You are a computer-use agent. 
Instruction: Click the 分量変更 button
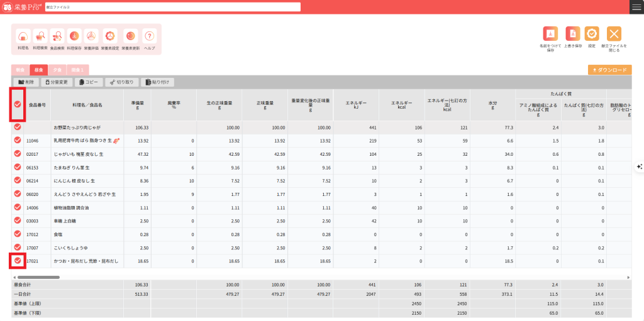pos(57,82)
